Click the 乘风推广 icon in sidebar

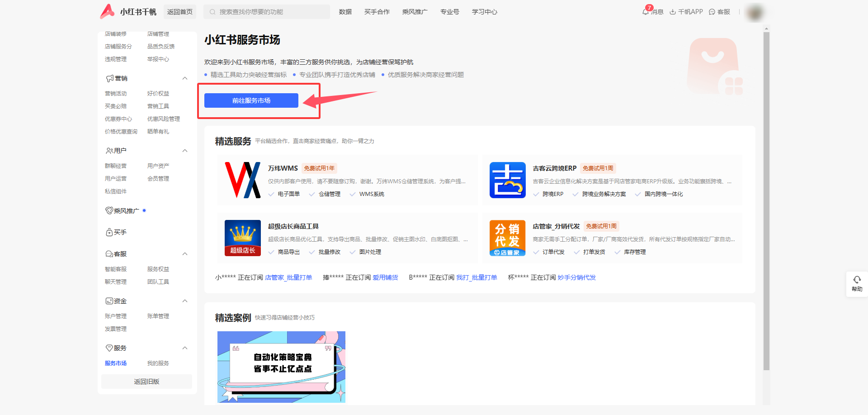coord(109,210)
